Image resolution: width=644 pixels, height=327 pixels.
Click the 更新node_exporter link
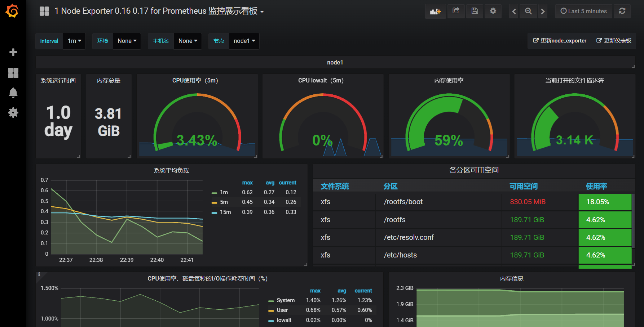pos(560,41)
